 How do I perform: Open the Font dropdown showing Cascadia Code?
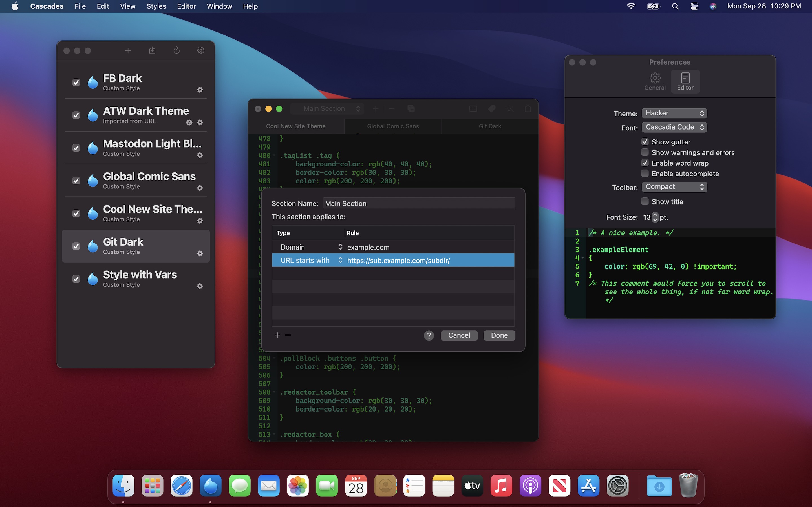[x=674, y=127]
